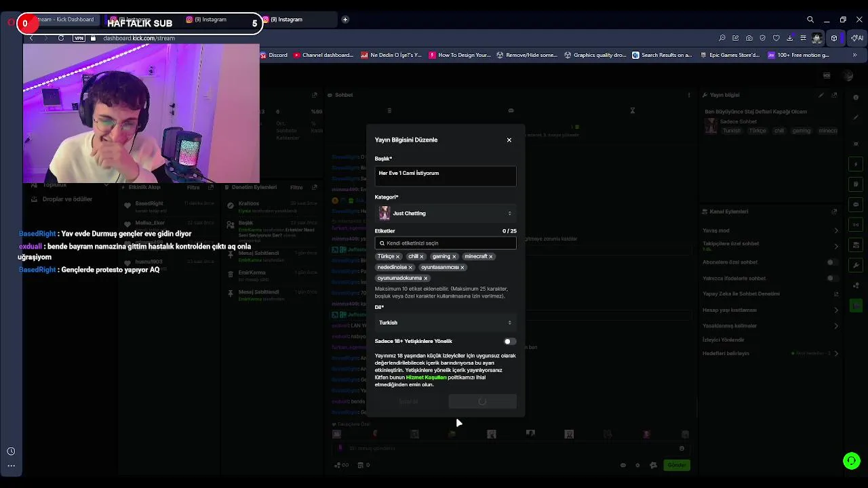The width and height of the screenshot is (868, 488).
Task: Open browser sidebar history clock icon
Action: click(x=11, y=451)
